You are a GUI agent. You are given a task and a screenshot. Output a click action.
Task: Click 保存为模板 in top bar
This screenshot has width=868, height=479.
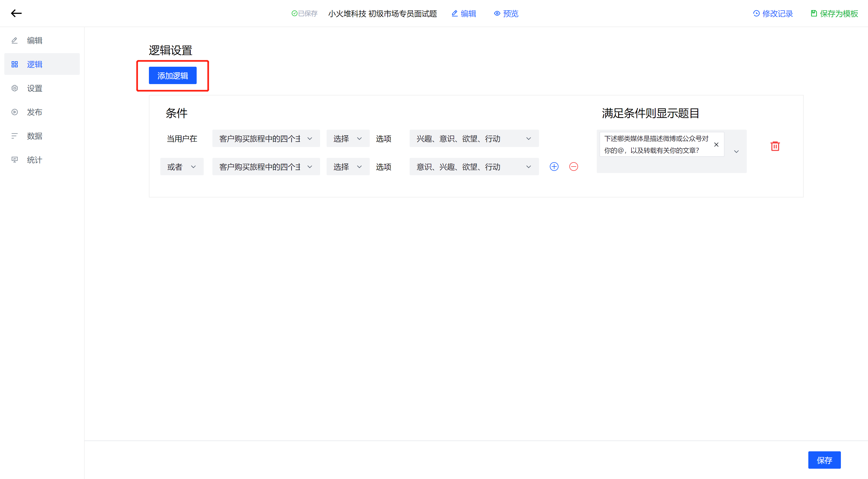tap(834, 14)
